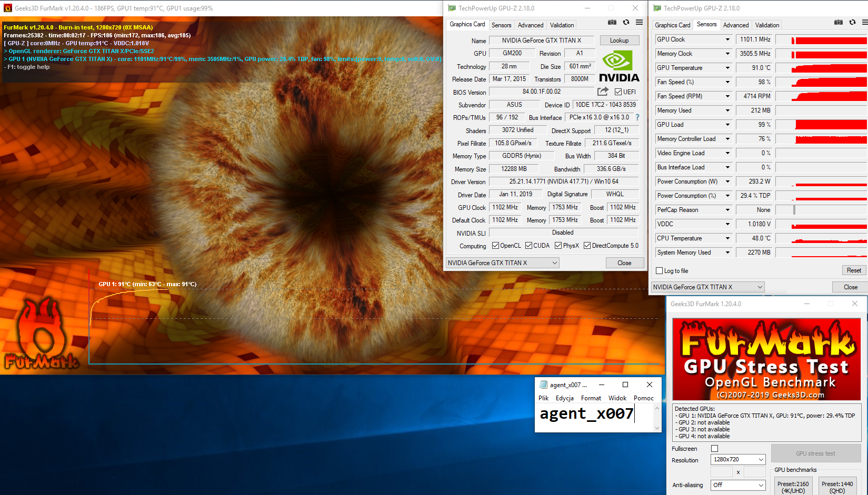Enable the Log to file checkbox
The image size is (868, 495).
tap(660, 271)
